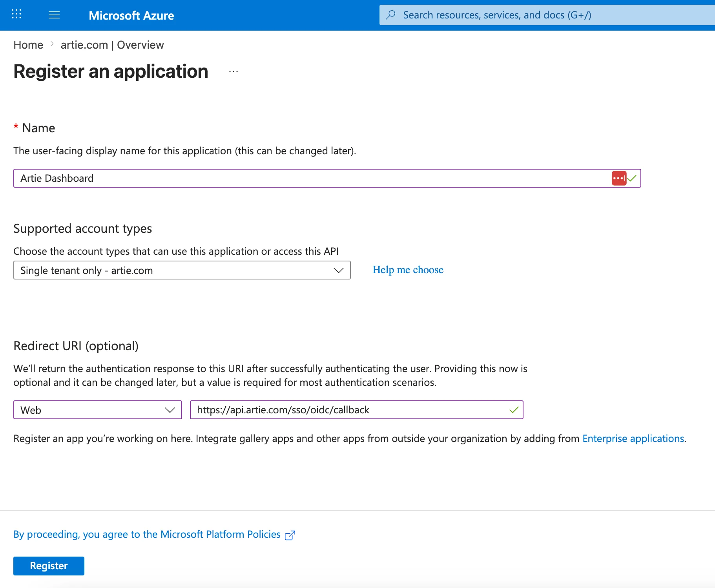Screen dimensions: 715x588
Task: Open artie.com | Overview breadcrumb
Action: tap(112, 45)
